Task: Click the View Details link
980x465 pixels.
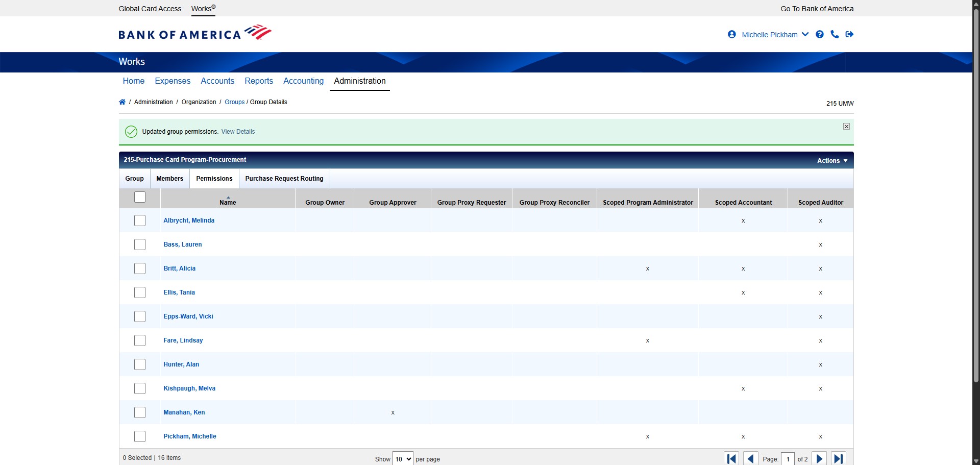Action: 238,132
